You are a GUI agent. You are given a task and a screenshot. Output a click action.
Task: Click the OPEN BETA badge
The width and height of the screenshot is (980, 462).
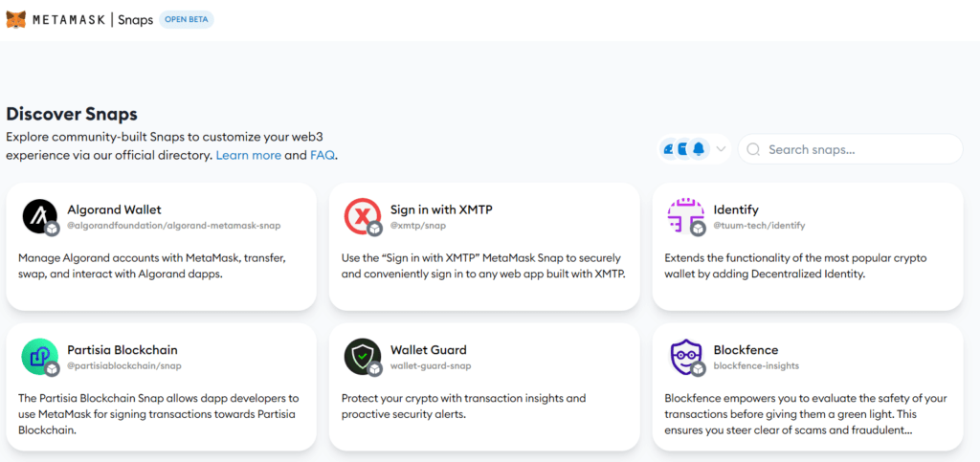pos(187,19)
